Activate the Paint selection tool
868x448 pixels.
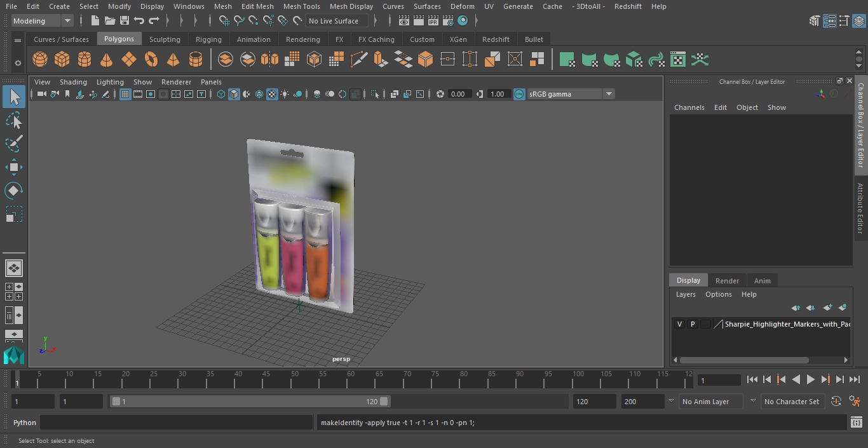click(x=13, y=144)
